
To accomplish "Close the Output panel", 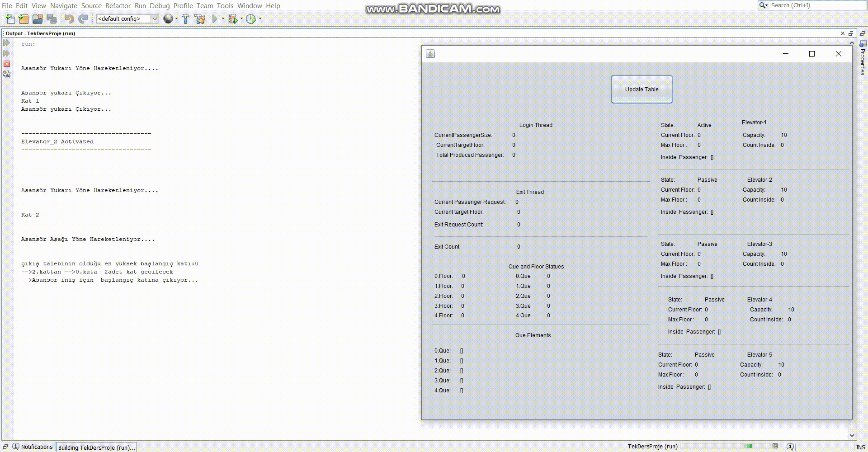I will 842,33.
